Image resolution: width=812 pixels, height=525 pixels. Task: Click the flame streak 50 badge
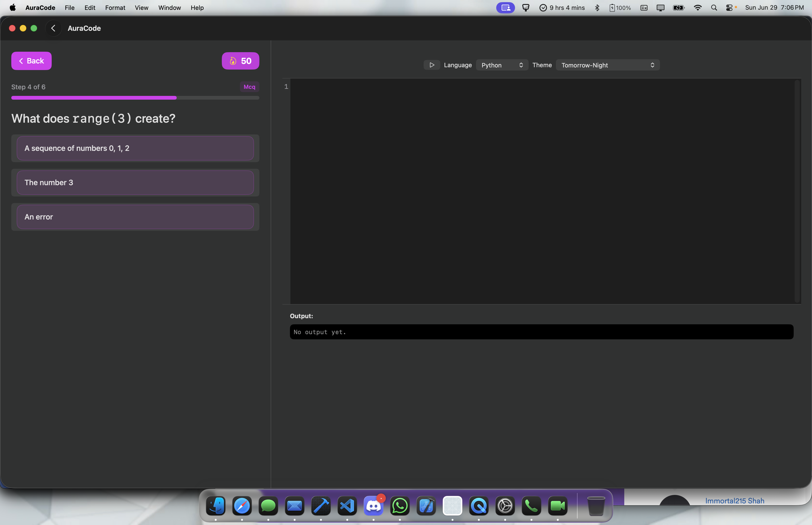click(x=240, y=61)
